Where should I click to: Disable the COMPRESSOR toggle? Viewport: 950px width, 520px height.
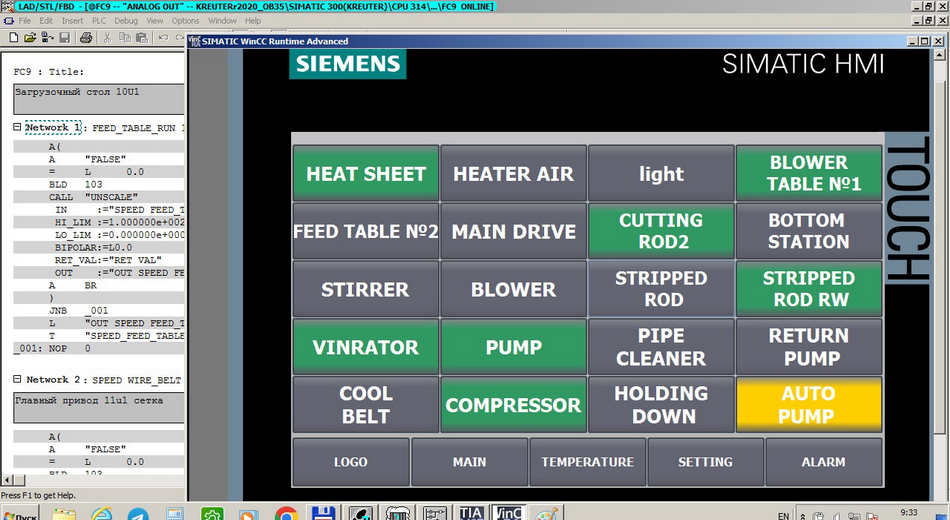514,405
